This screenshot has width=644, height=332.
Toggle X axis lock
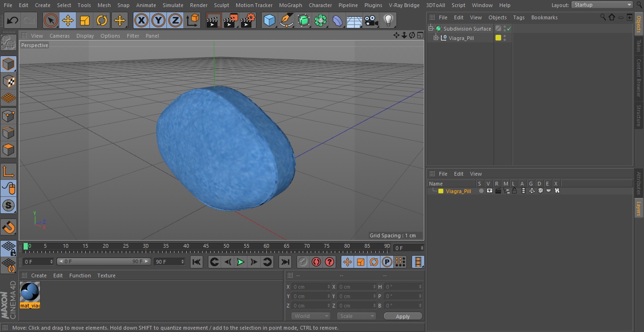(x=141, y=20)
